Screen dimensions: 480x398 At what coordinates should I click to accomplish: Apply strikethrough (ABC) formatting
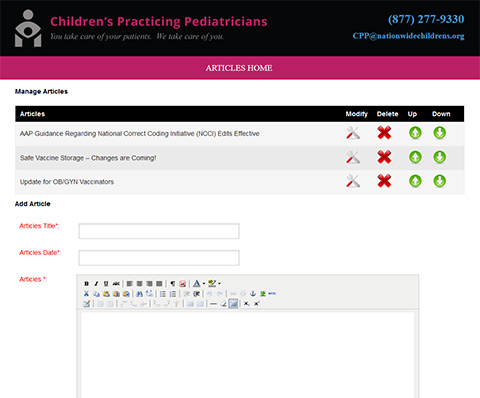pos(116,283)
